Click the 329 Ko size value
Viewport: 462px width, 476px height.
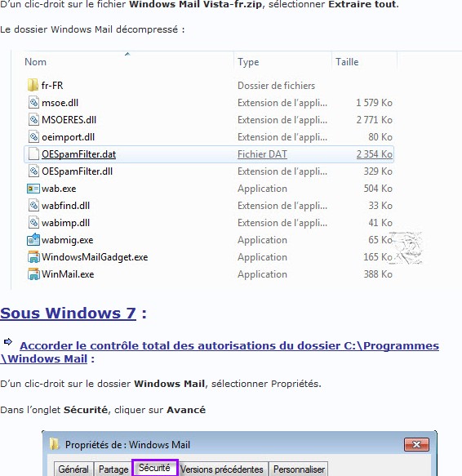[x=378, y=171]
